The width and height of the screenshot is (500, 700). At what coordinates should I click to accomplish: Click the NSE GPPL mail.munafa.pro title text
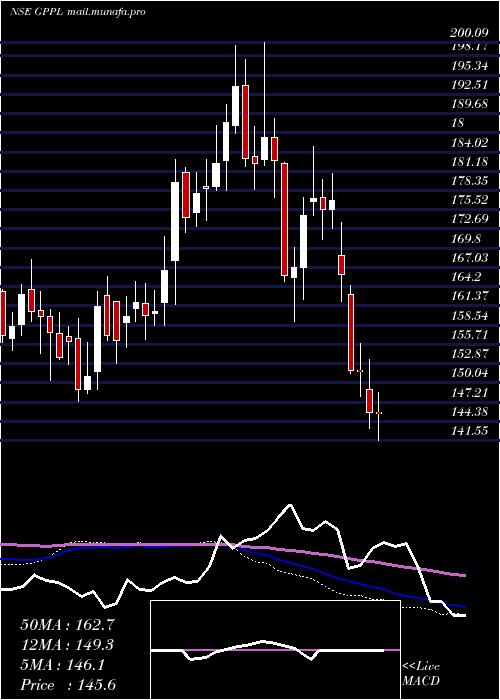pos(77,12)
